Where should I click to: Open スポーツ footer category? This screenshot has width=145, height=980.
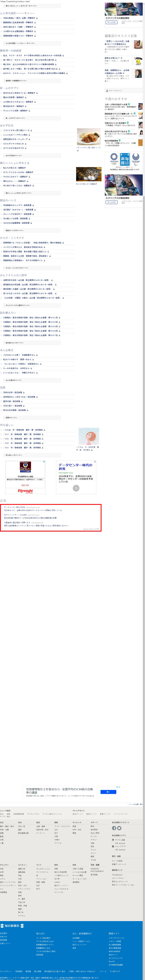94,822
